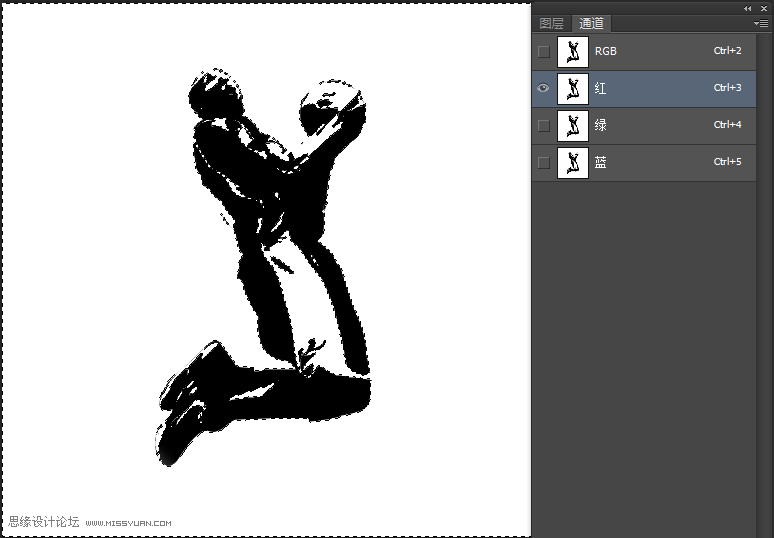Viewport: 774px width, 538px height.
Task: Switch to the 图层 (Layers) tab
Action: [x=552, y=23]
